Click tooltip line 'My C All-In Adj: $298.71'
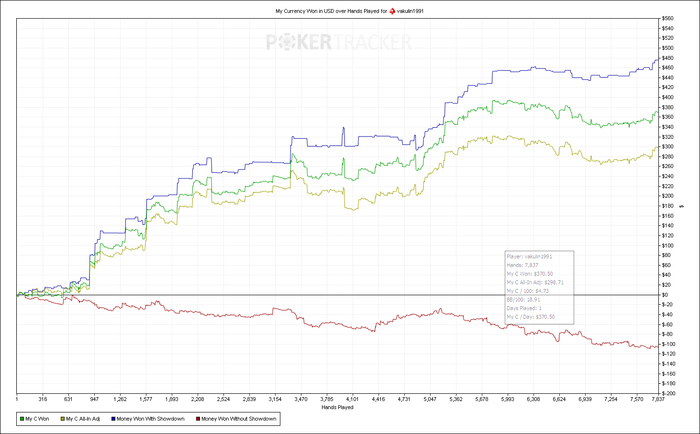 pos(535,282)
